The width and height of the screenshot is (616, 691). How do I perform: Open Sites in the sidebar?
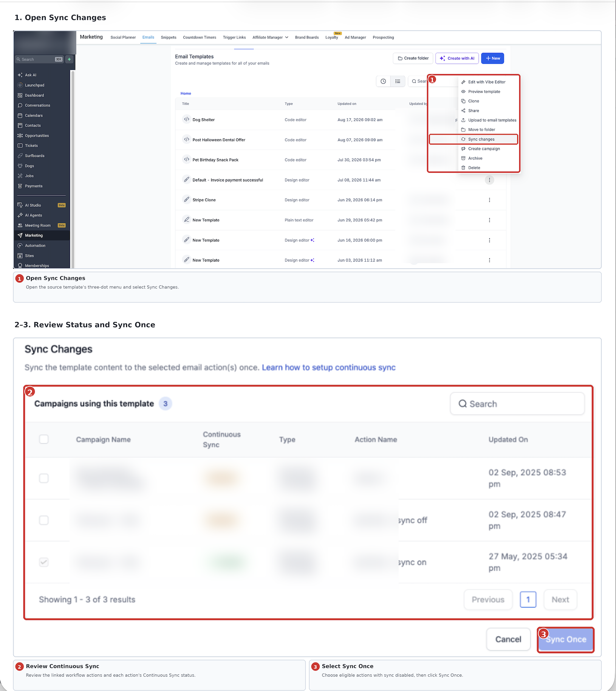click(42, 256)
